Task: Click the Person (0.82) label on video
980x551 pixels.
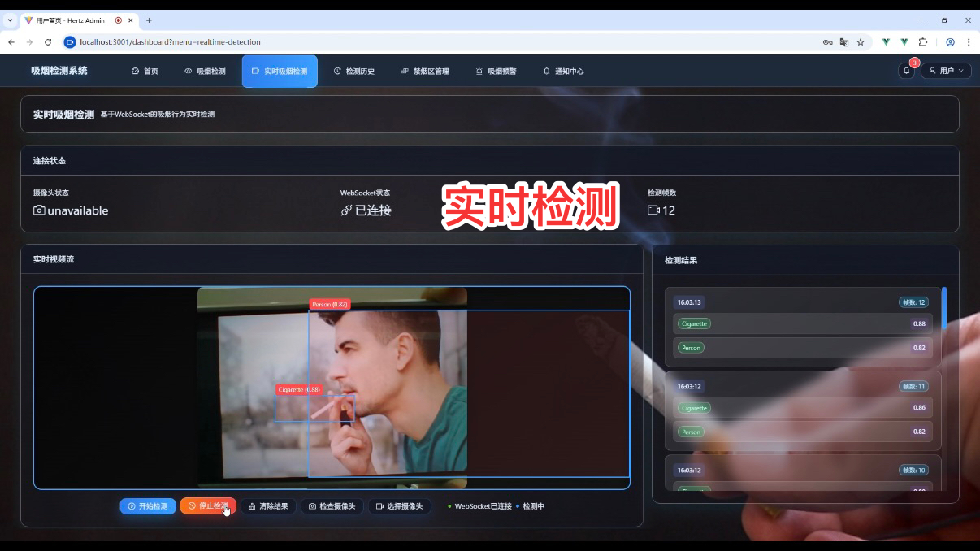Action: pyautogui.click(x=330, y=305)
